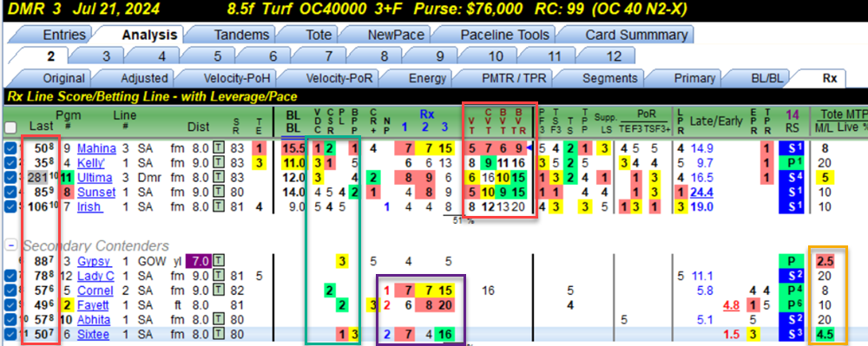The image size is (868, 346).
Task: Select race 7 tab
Action: point(328,55)
